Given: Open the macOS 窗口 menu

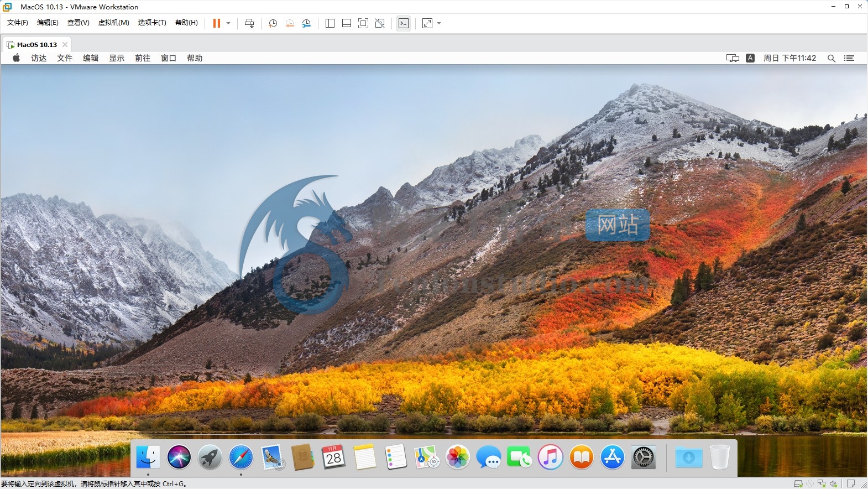Looking at the screenshot, I should pos(169,58).
